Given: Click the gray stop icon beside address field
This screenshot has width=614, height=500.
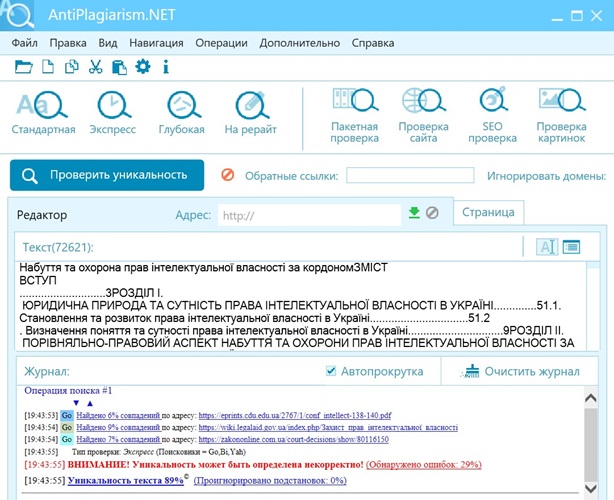Looking at the screenshot, I should [x=432, y=213].
